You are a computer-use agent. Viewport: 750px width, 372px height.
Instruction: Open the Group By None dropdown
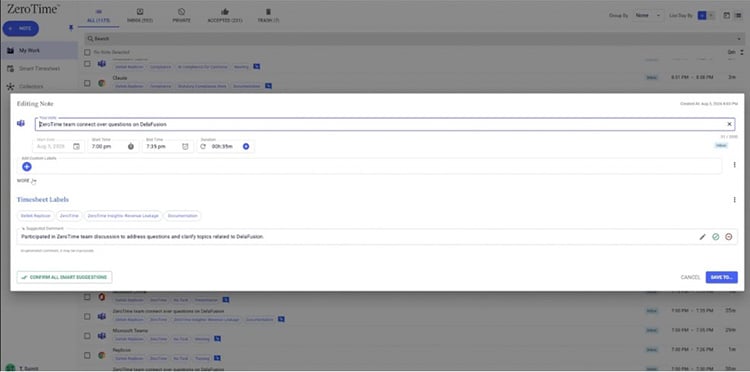click(x=648, y=15)
